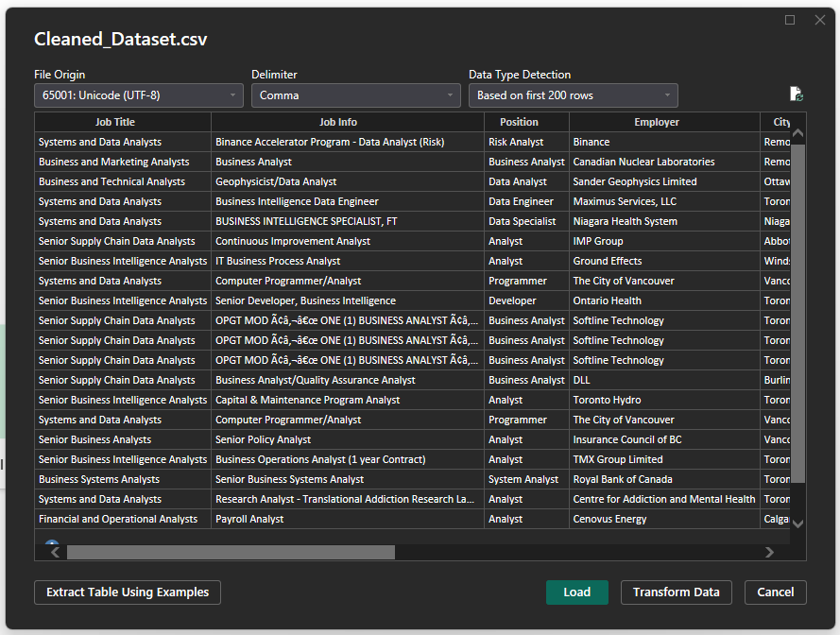Click the Business Systems Analysts job title cell
The height and width of the screenshot is (635, 840).
click(123, 479)
